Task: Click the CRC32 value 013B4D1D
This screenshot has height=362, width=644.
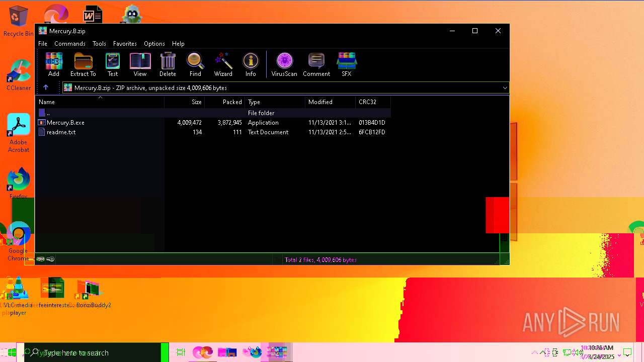Action: click(x=372, y=123)
